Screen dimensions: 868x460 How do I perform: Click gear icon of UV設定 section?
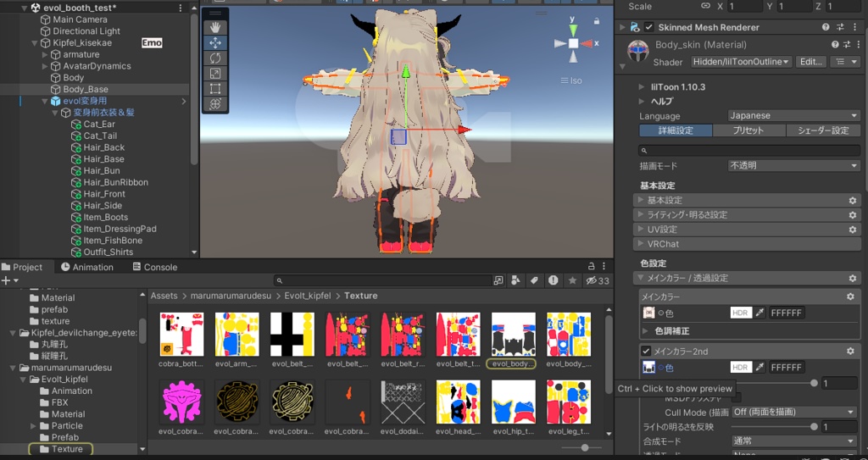click(x=853, y=230)
